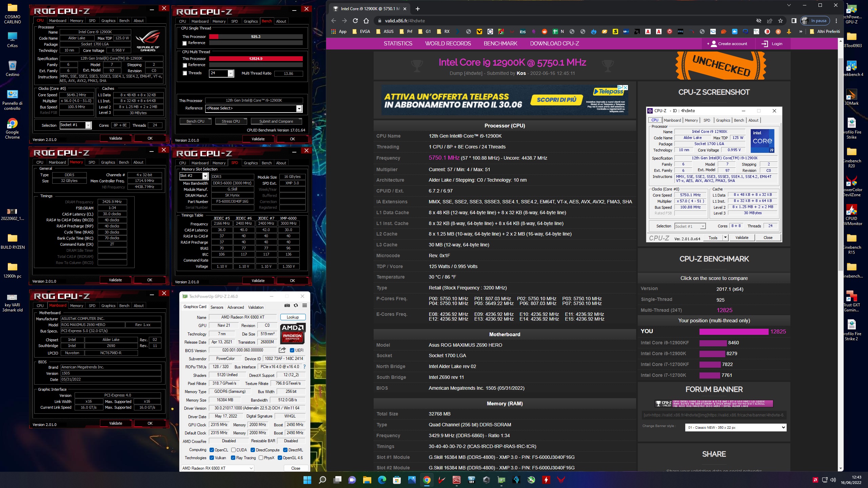The width and height of the screenshot is (868, 488).
Task: Enable the Threads checkbox in Bench window
Action: click(x=185, y=73)
